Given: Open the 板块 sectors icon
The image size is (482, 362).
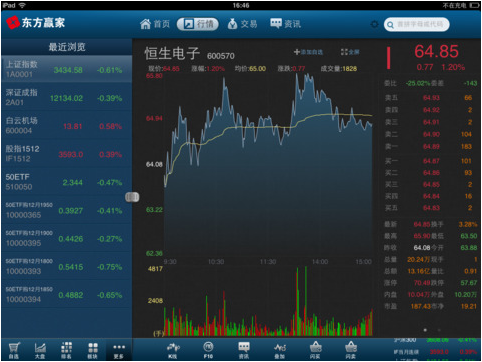Looking at the screenshot, I should pos(93,350).
